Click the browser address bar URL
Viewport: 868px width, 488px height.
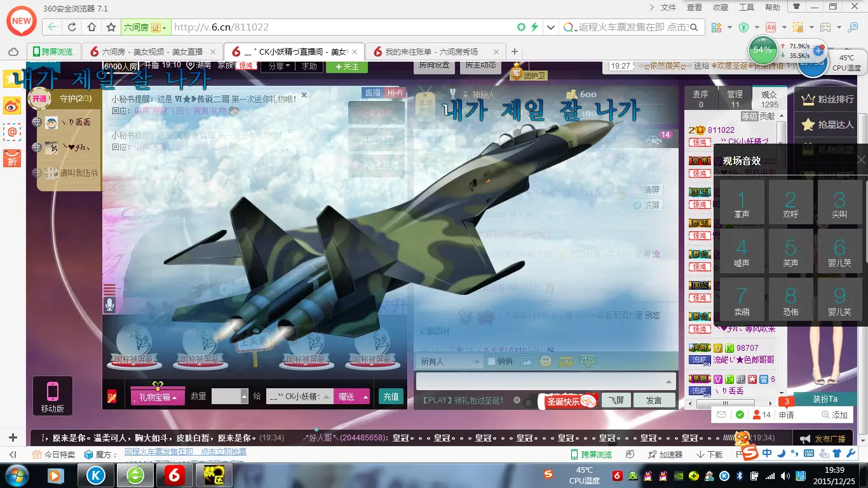click(221, 27)
